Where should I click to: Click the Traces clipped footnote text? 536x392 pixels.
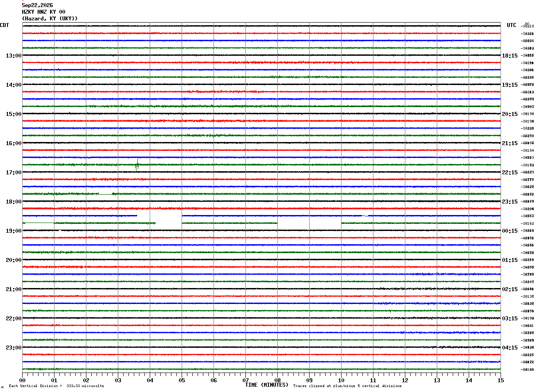click(x=347, y=386)
